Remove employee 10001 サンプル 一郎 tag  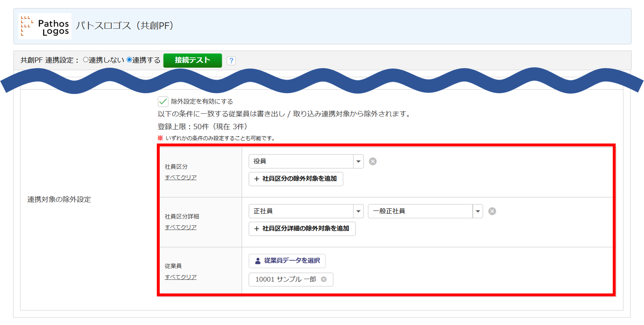(x=324, y=279)
